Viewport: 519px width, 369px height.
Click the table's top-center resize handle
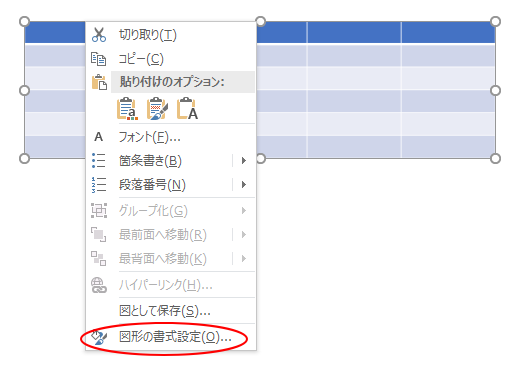pyautogui.click(x=260, y=22)
